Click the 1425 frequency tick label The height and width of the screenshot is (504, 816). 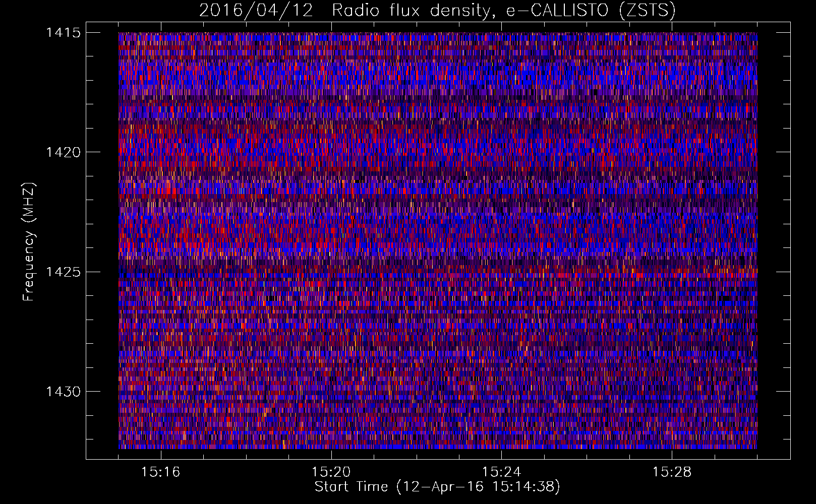pyautogui.click(x=63, y=272)
